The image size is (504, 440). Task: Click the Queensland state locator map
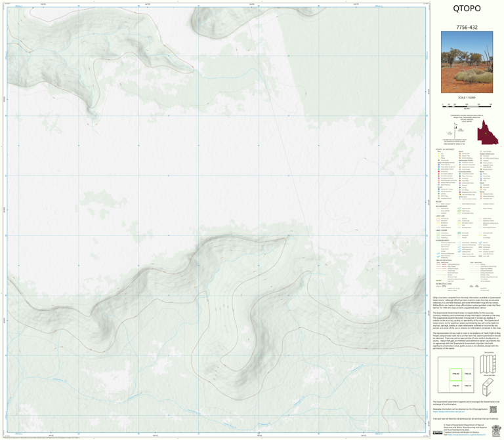pos(488,132)
